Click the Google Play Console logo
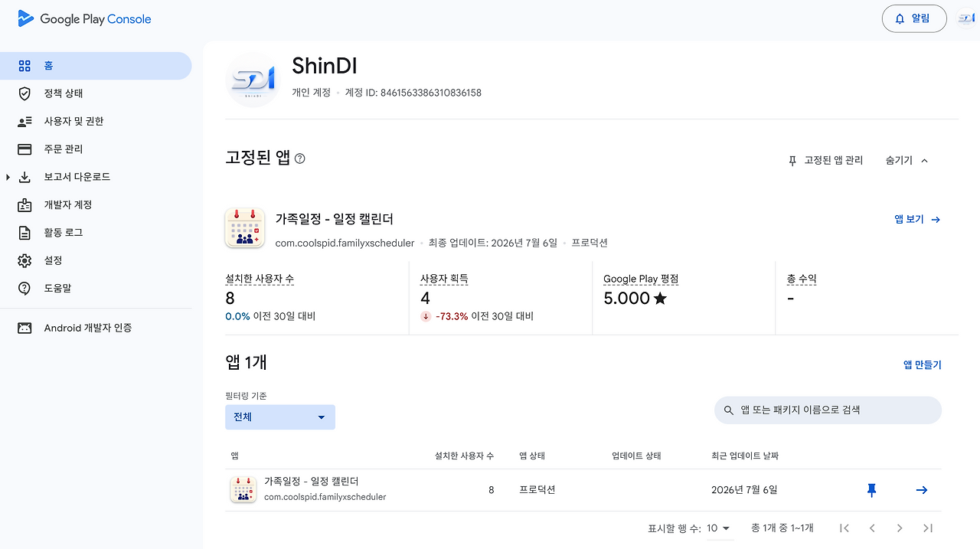This screenshot has height=549, width=980. [x=84, y=19]
